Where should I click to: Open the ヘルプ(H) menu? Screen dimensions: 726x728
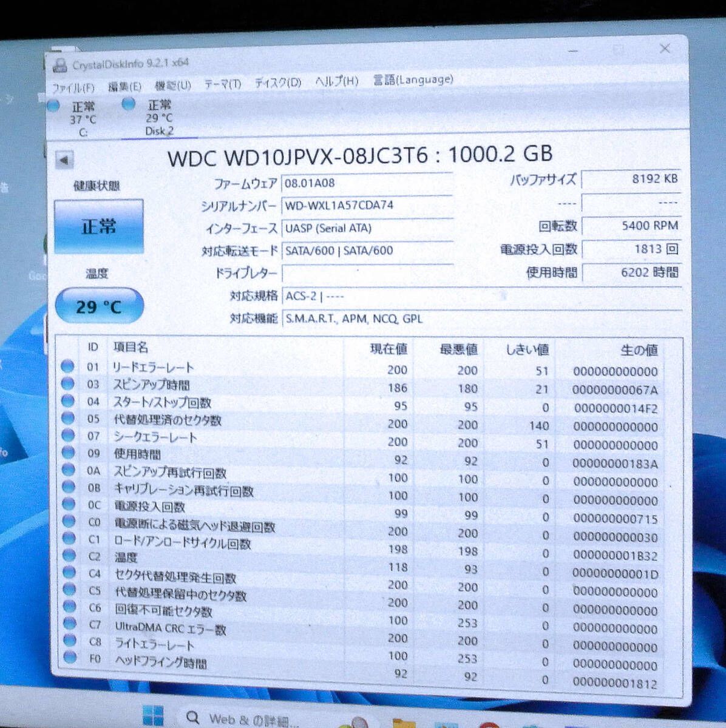pyautogui.click(x=336, y=81)
